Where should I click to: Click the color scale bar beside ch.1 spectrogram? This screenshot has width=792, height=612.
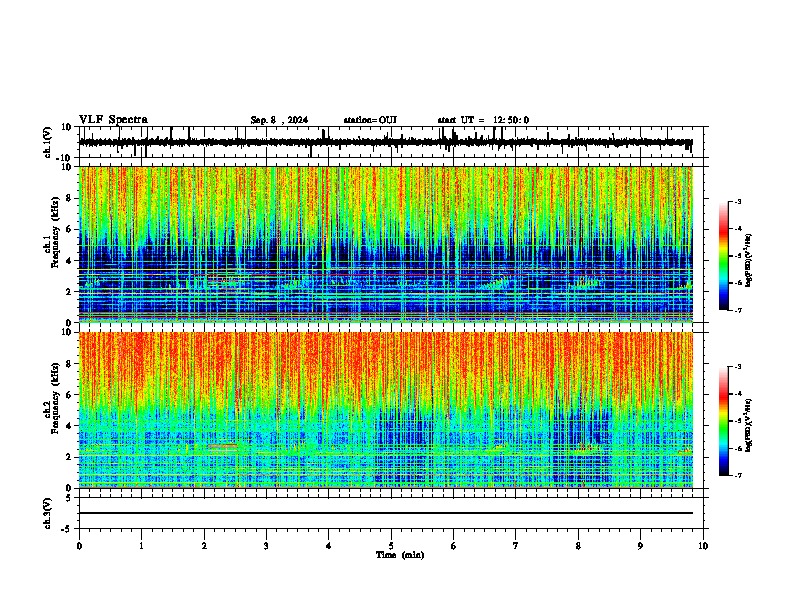point(724,256)
